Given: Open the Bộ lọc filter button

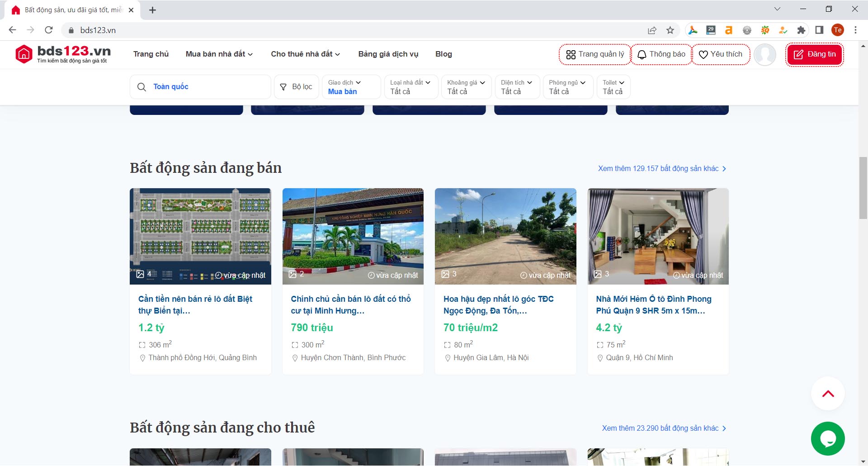Looking at the screenshot, I should (297, 87).
